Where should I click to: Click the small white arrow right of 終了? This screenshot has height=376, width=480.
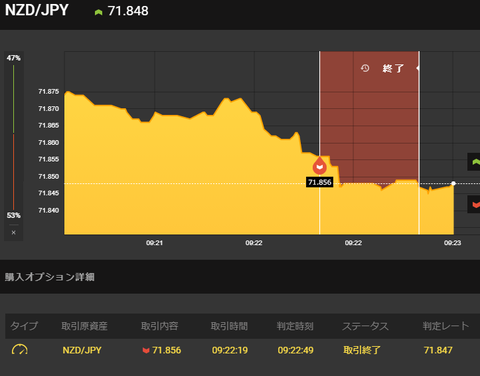(x=418, y=68)
